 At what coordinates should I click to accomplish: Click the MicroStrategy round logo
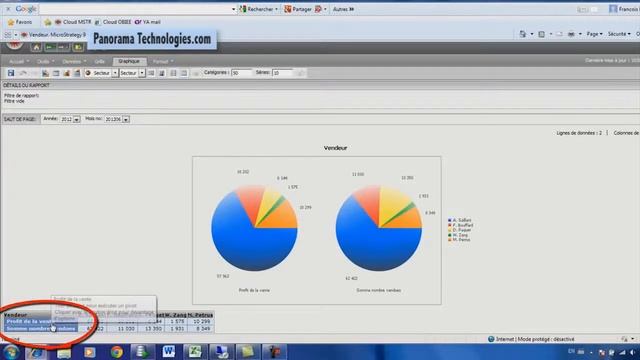point(15,46)
